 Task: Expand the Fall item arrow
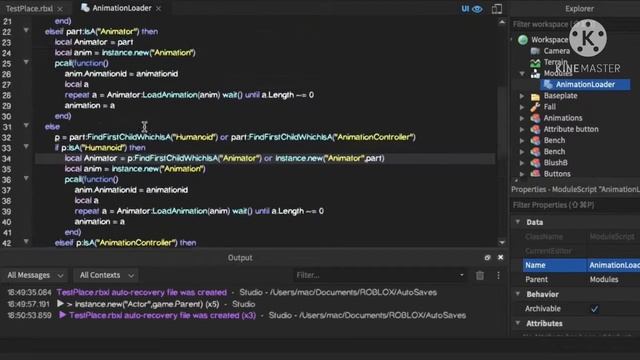coord(522,107)
